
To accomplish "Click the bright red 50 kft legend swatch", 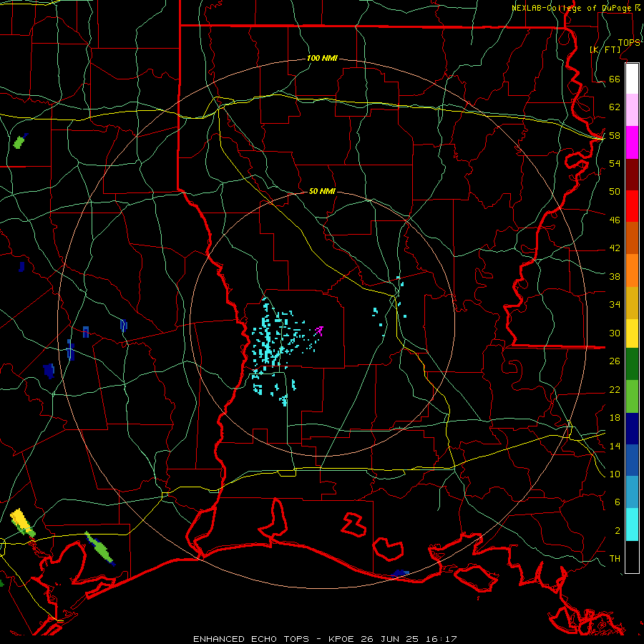I will [632, 206].
